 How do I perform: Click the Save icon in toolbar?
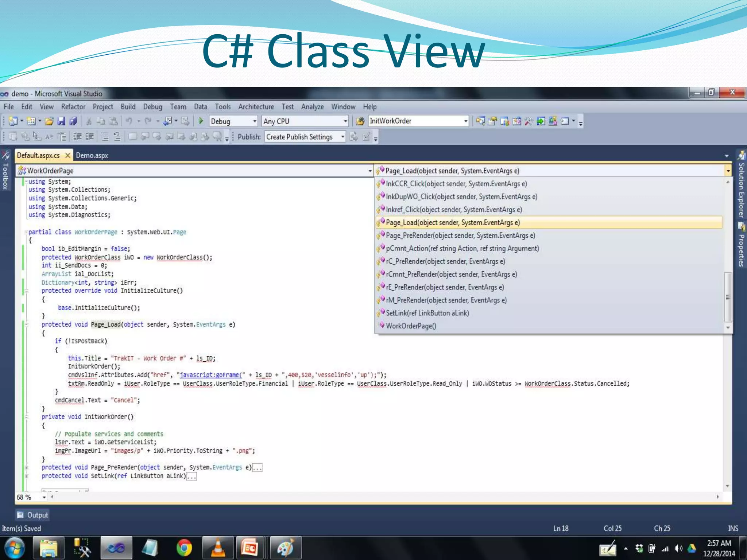click(61, 121)
